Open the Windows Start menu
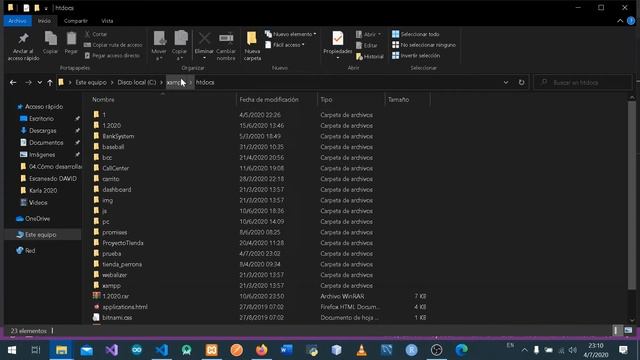Viewport: 640px width, 360px height. click(x=12, y=350)
